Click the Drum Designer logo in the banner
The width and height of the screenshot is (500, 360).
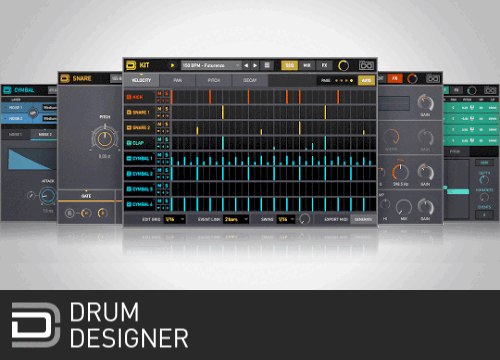click(x=36, y=325)
